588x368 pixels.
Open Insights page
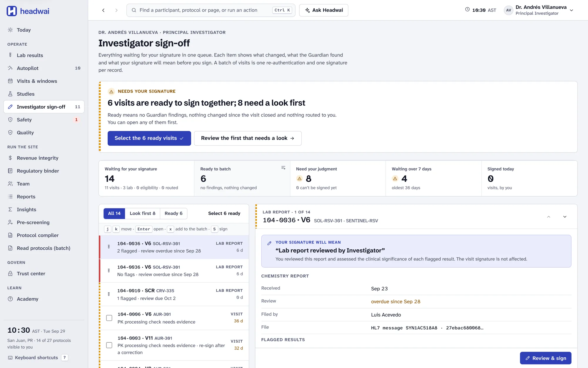click(44, 210)
